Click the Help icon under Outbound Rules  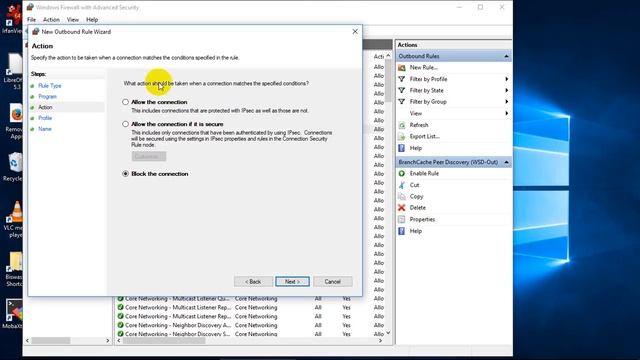point(402,148)
